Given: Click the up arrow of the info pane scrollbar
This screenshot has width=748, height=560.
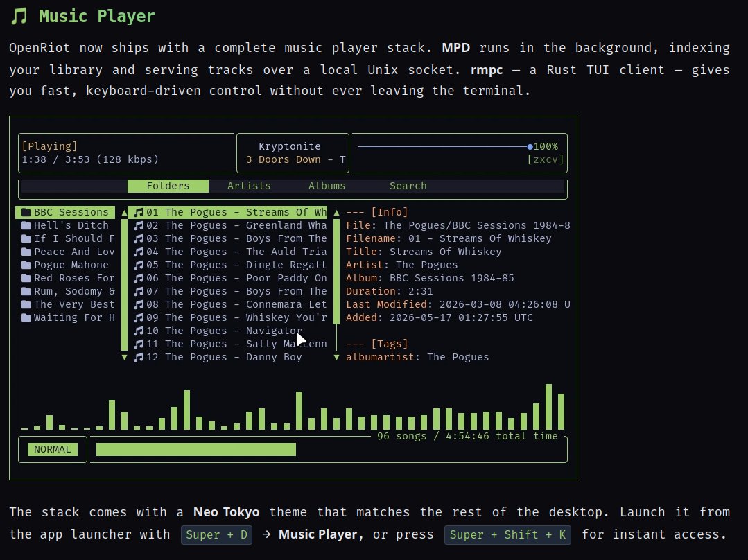Looking at the screenshot, I should tap(336, 212).
